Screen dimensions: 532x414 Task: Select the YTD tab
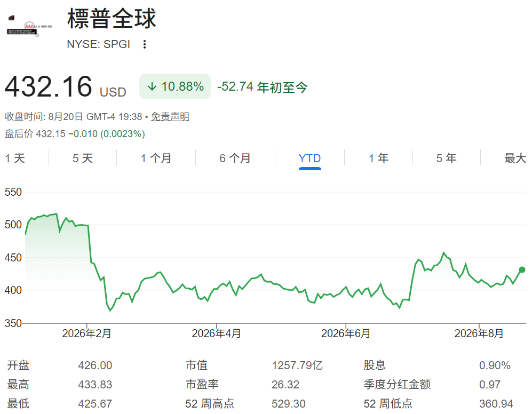[x=310, y=158]
